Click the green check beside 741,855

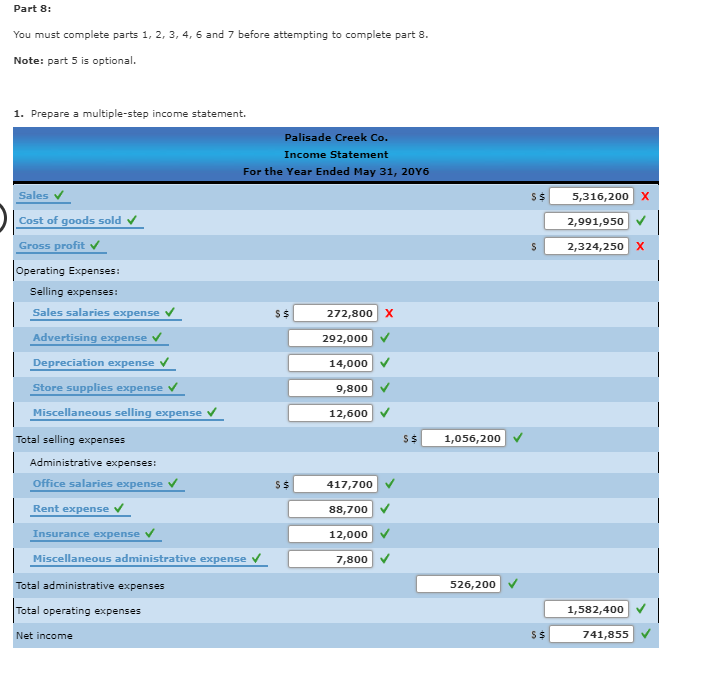coord(646,634)
